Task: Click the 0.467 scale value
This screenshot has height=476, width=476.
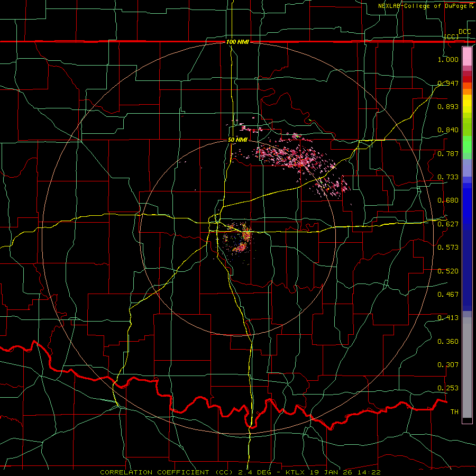Action: click(x=448, y=295)
